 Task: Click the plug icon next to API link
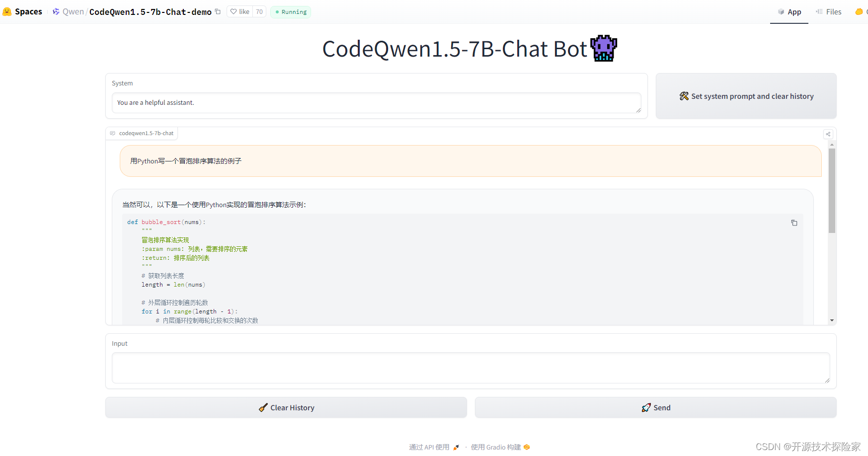coord(456,447)
